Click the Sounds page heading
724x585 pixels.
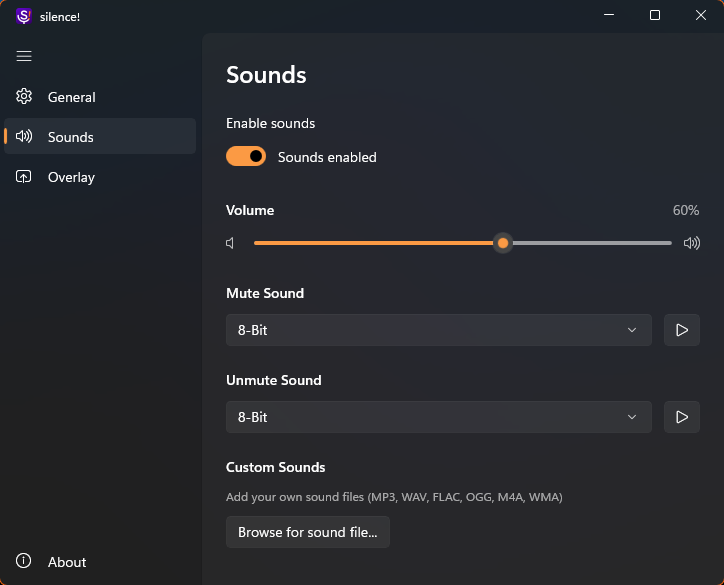click(266, 75)
